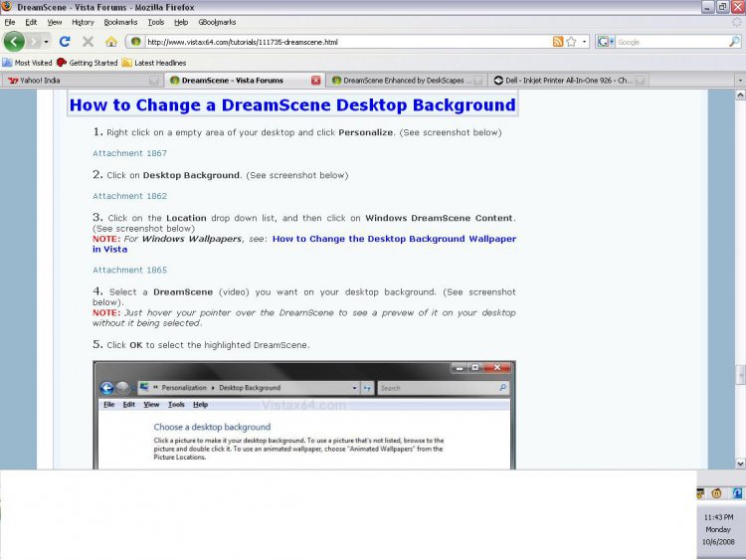Reload the current page
746x560 pixels.
coord(65,42)
